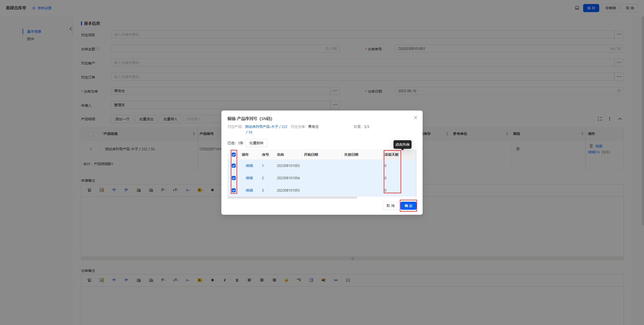Click redo icon in 申请备注 editor toolbar
The image size is (644, 325).
coord(126,190)
